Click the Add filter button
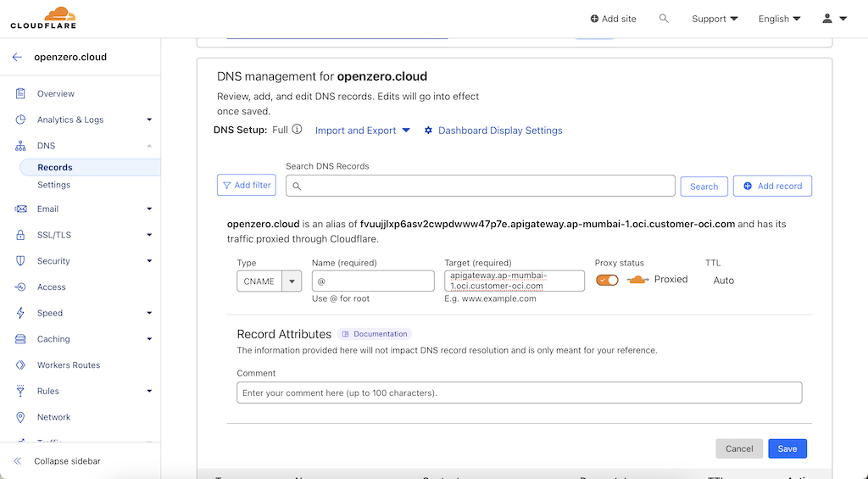The image size is (868, 479). click(247, 185)
